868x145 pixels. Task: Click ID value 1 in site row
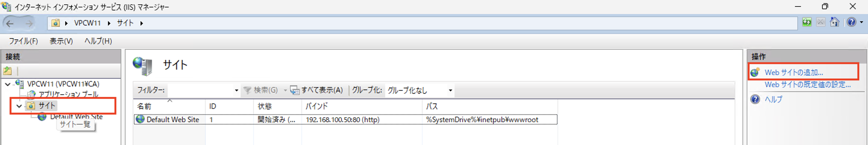(x=211, y=120)
